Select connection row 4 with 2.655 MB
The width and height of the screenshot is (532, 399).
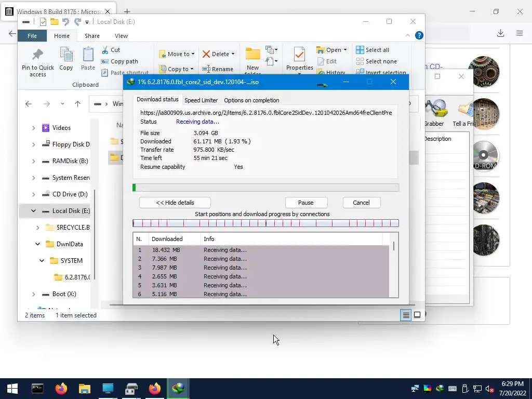point(261,276)
